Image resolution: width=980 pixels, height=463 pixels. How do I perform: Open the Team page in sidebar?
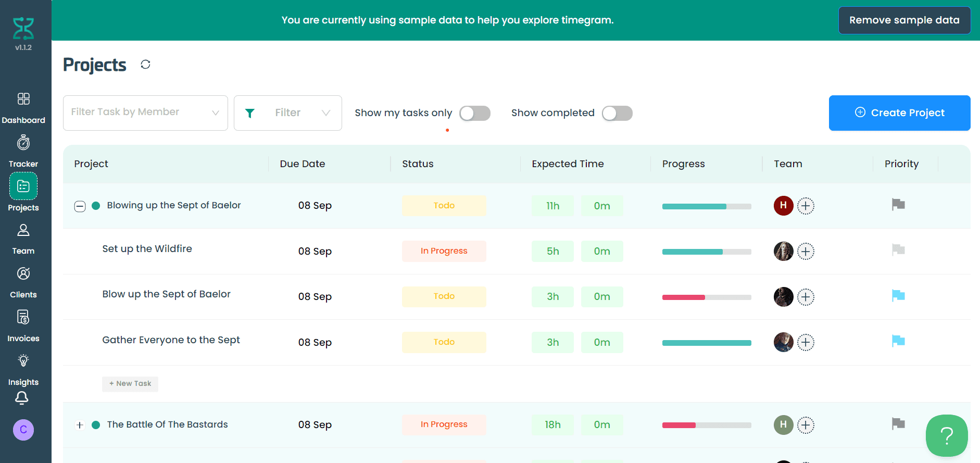coord(23,239)
